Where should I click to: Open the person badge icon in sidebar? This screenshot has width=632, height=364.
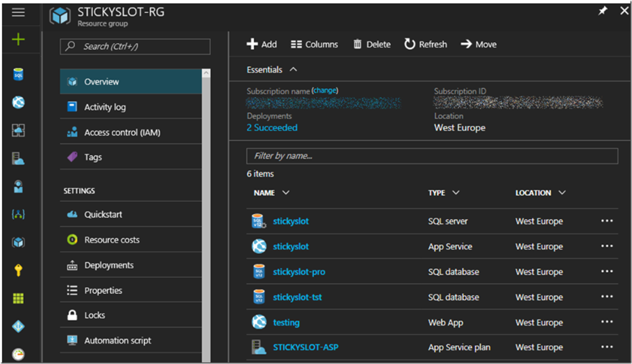click(x=18, y=186)
